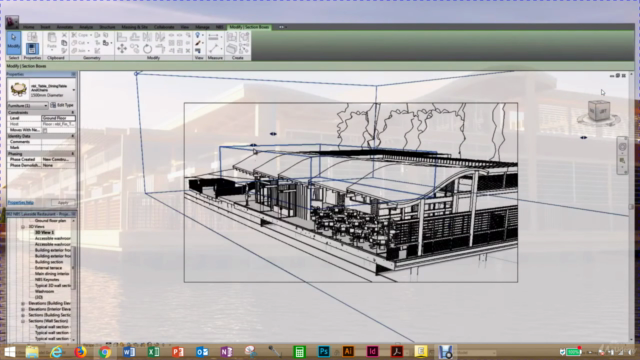This screenshot has width=640, height=360.
Task: Select Main dining interior view
Action: (52, 273)
